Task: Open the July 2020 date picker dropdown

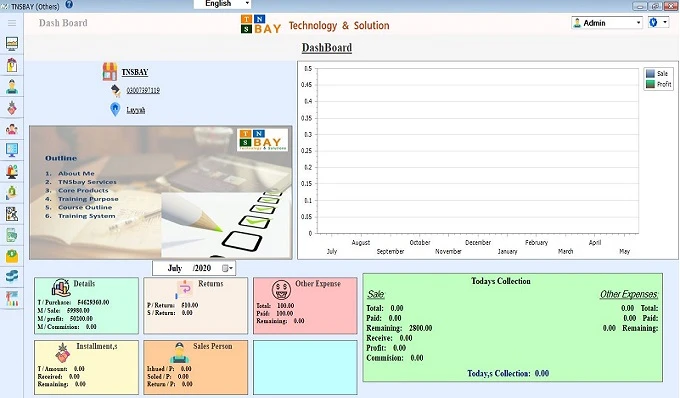Action: 228,268
